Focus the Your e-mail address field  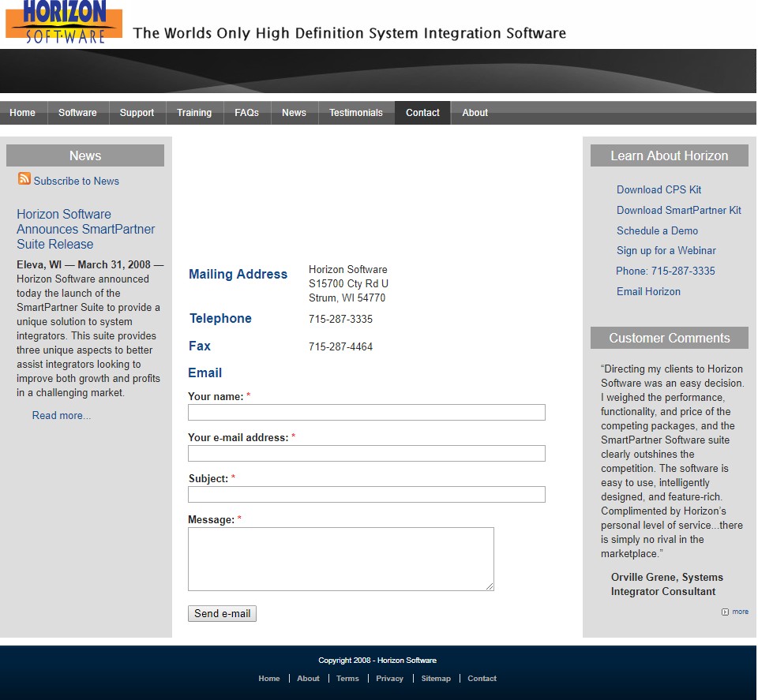click(x=366, y=454)
